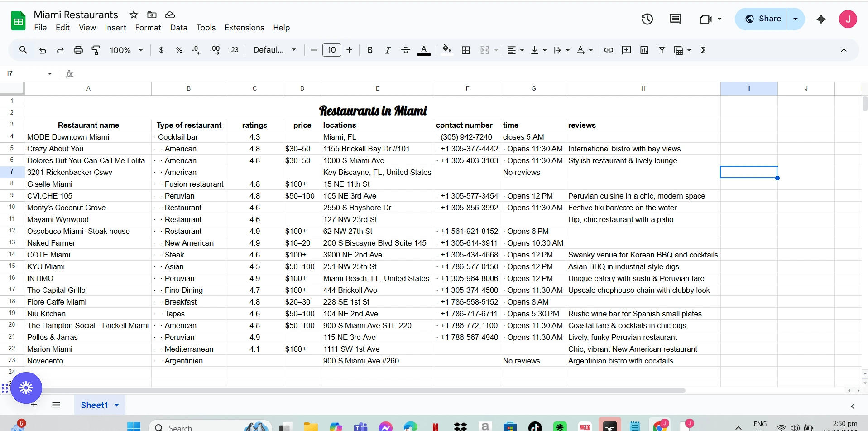Toggle italic text formatting
Viewport: 868px width, 431px height.
click(x=388, y=50)
